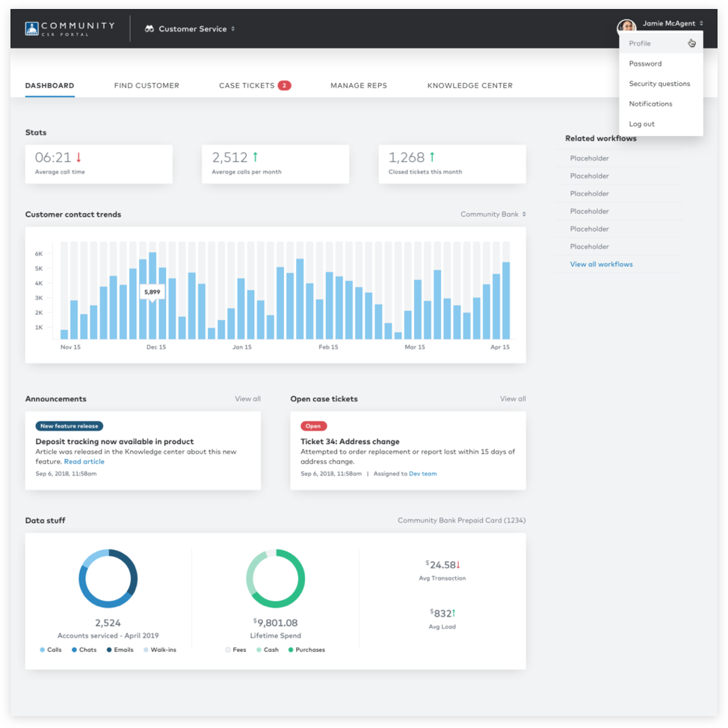This screenshot has width=728, height=728.
Task: Click red down arrow next to 06:21
Action: click(78, 157)
